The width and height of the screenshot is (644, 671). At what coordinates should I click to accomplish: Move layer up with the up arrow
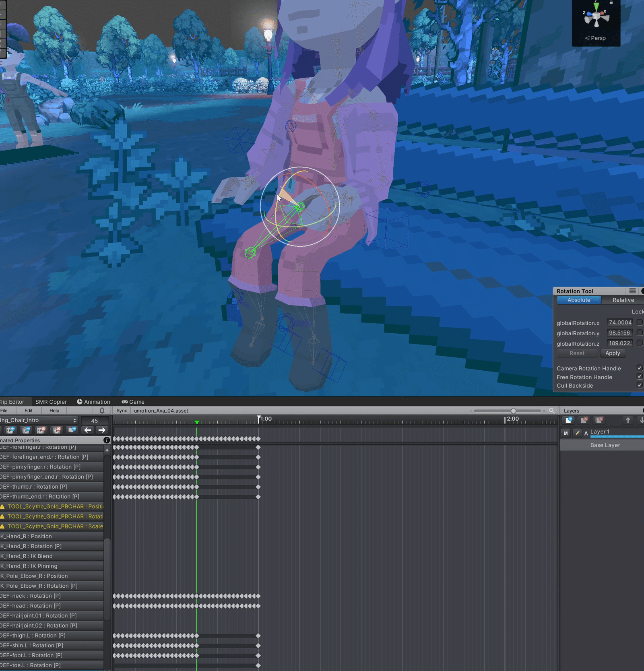coord(628,420)
